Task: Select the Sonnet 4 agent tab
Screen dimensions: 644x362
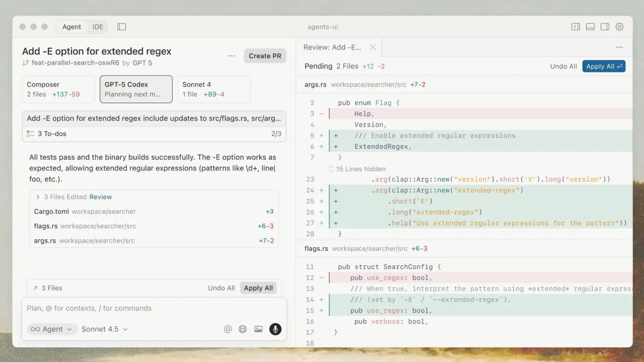Action: (214, 89)
